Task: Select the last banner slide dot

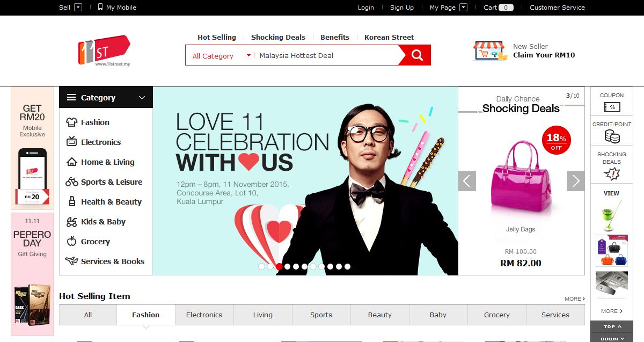Action: coord(347,266)
